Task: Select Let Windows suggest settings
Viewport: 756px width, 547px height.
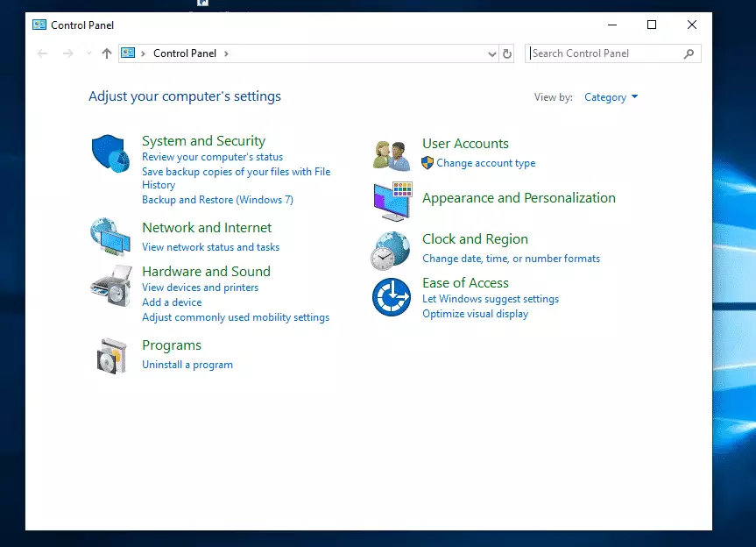Action: [x=491, y=299]
